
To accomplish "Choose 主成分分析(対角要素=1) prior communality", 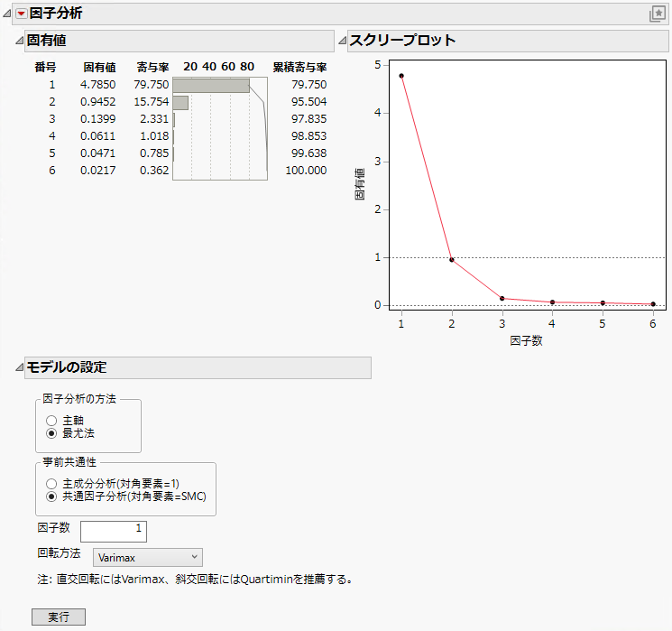I will point(51,484).
